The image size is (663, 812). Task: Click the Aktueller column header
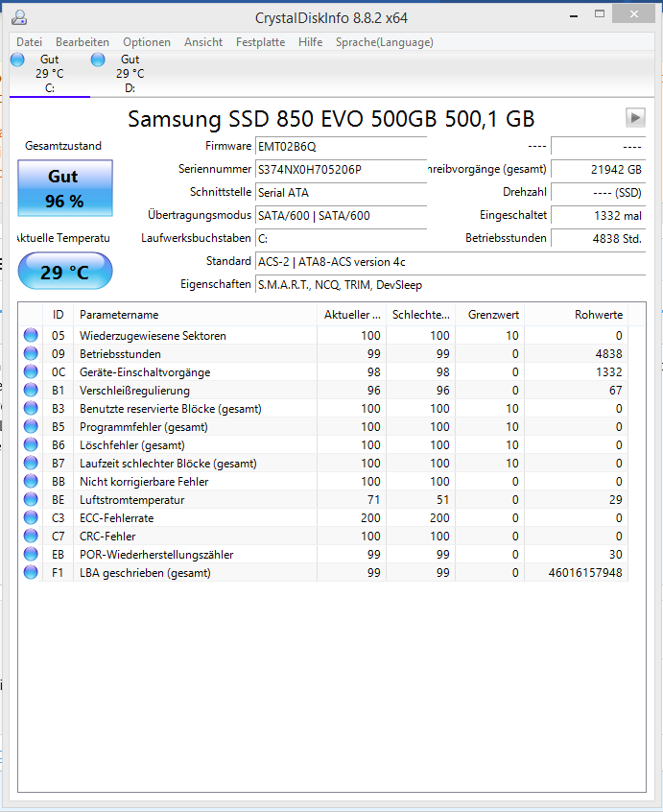coord(352,315)
